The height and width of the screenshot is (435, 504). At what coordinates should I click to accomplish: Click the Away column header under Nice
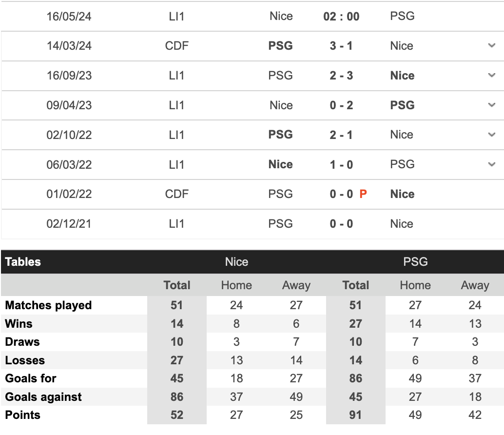[x=296, y=285]
